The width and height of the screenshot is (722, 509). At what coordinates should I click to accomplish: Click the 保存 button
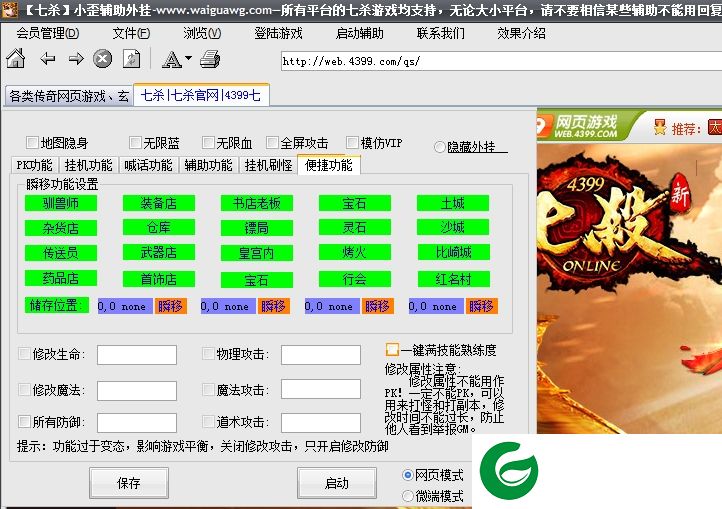[129, 483]
